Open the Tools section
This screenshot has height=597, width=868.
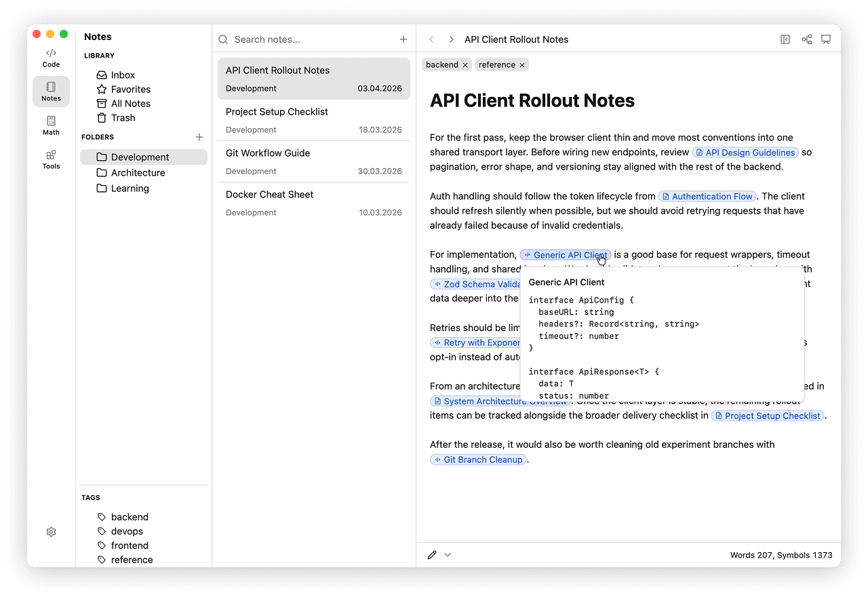(51, 159)
